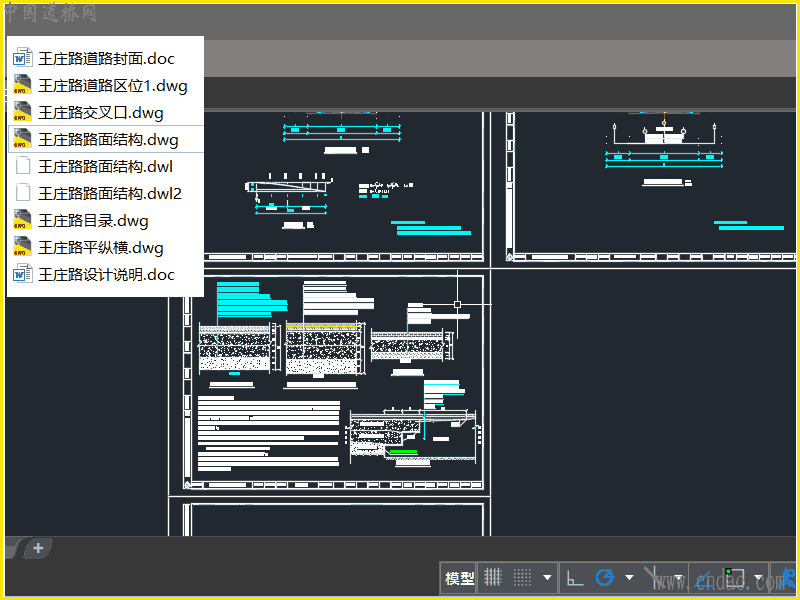The image size is (800, 600).
Task: Click the Word icon of 王庄路设计说明.doc
Action: tap(22, 274)
